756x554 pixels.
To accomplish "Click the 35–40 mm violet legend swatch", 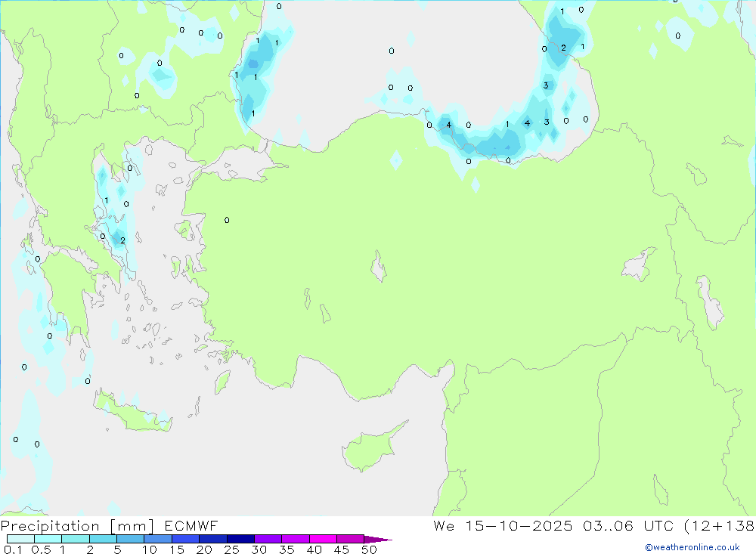I will (295, 539).
